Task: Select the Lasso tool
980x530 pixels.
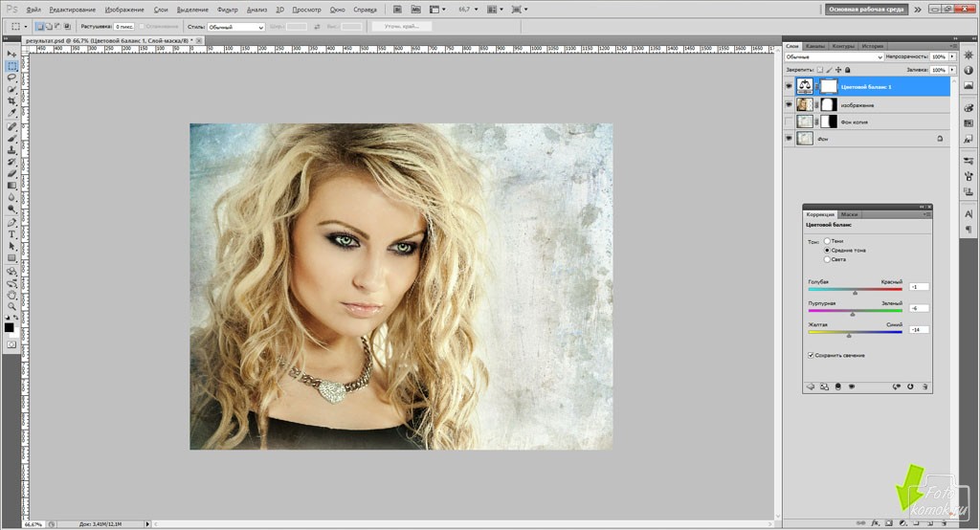Action: click(x=11, y=77)
